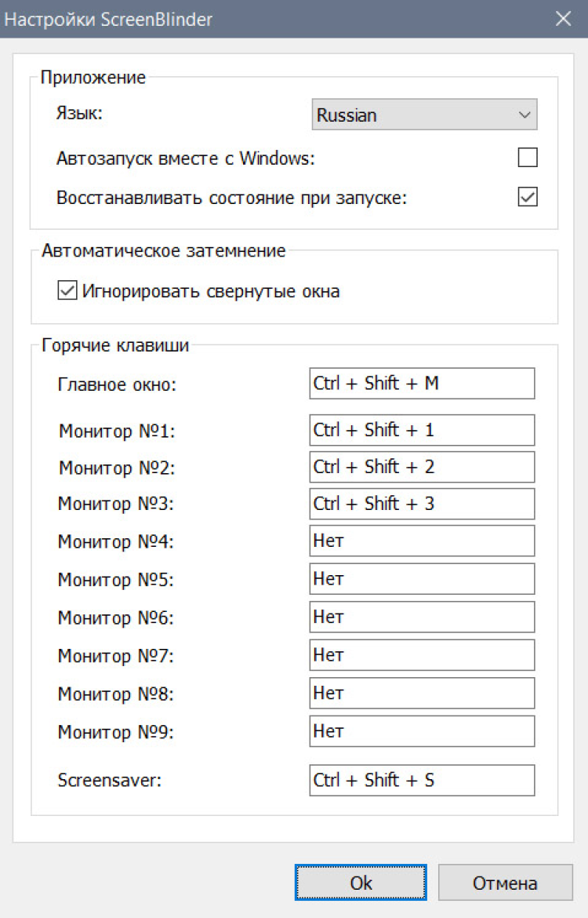Screen dimensions: 588x918
Task: Click the Screensaver hotkey field
Action: (x=422, y=781)
